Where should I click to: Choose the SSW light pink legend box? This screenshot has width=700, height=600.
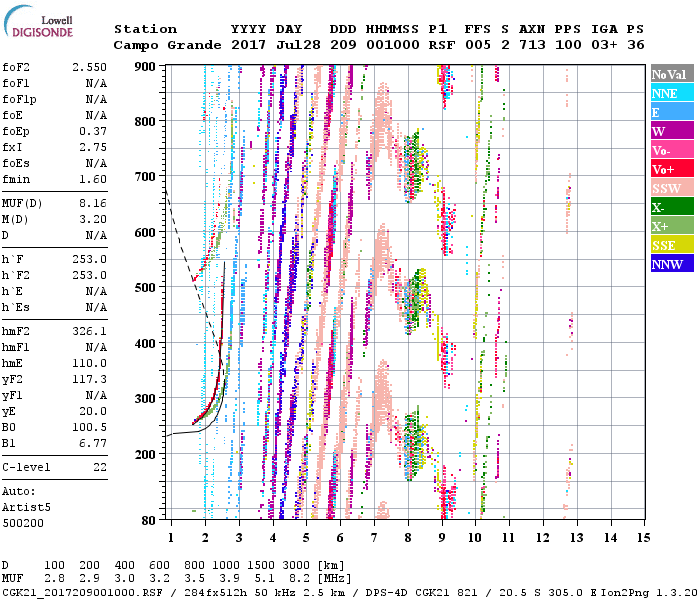[x=672, y=188]
